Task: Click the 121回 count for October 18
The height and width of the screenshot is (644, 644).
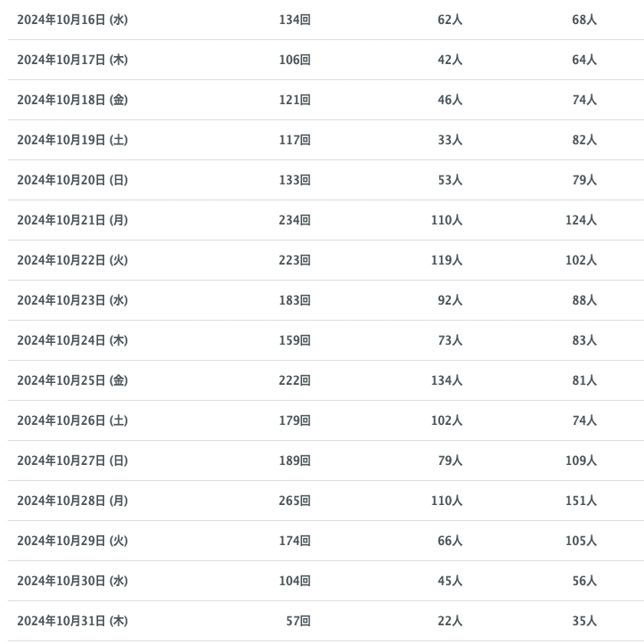Action: point(294,100)
